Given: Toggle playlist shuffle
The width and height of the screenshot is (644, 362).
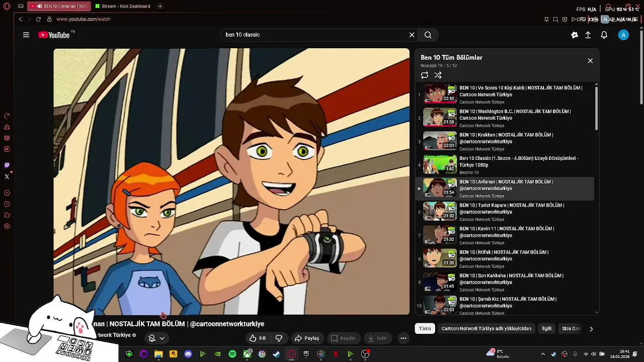Looking at the screenshot, I should point(438,75).
